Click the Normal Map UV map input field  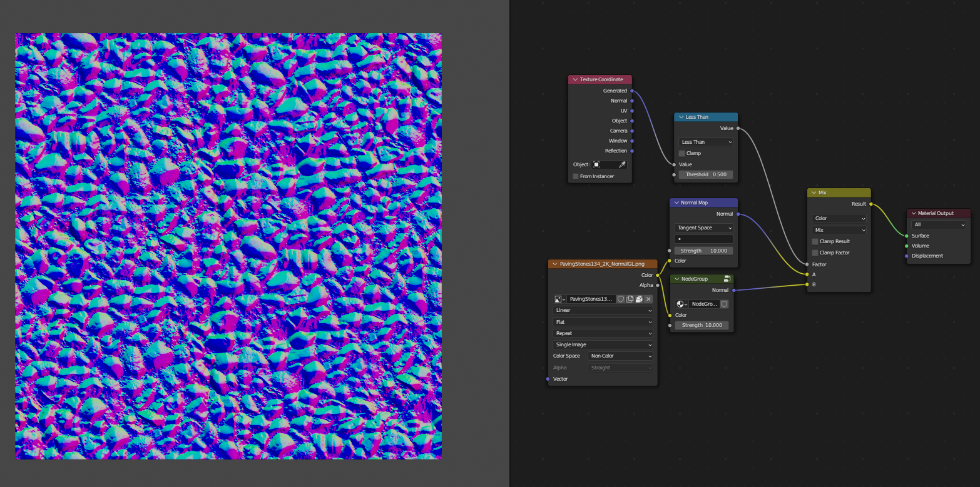click(x=703, y=239)
